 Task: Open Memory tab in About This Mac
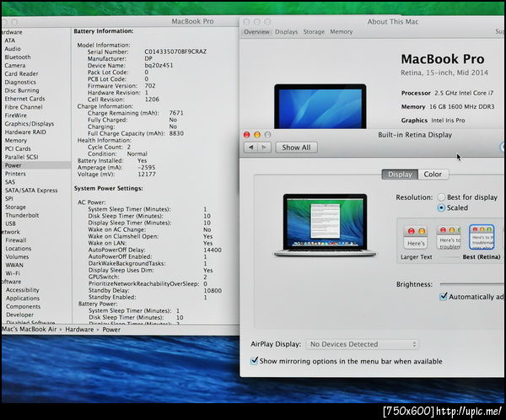pyautogui.click(x=341, y=32)
